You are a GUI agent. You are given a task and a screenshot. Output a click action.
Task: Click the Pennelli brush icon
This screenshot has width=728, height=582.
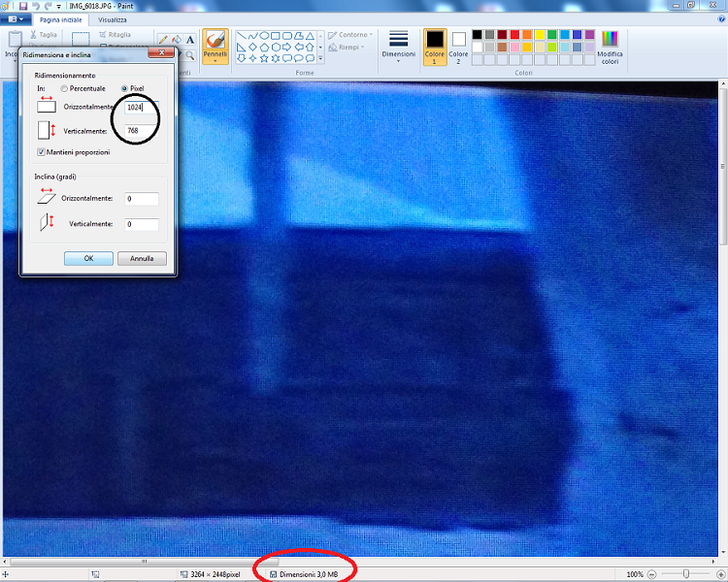[215, 39]
